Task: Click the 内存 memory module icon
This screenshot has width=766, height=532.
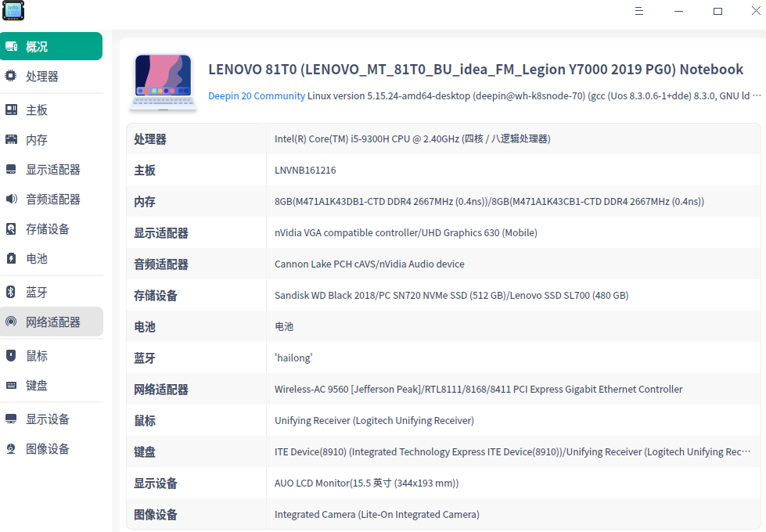Action: click(x=11, y=139)
